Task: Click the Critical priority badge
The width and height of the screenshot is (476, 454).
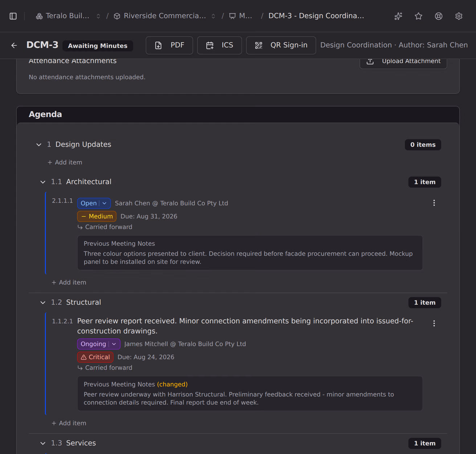Action: (x=95, y=357)
